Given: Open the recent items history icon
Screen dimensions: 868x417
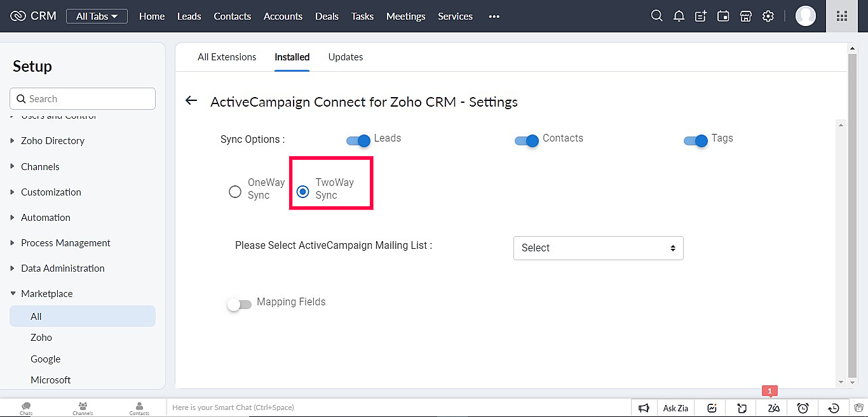Looking at the screenshot, I should (834, 408).
